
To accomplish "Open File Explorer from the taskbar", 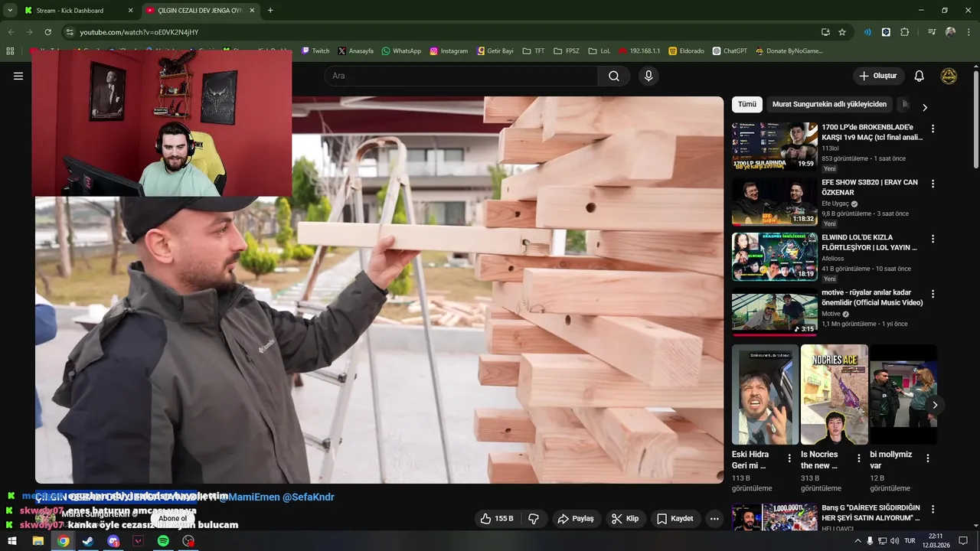I will click(38, 541).
